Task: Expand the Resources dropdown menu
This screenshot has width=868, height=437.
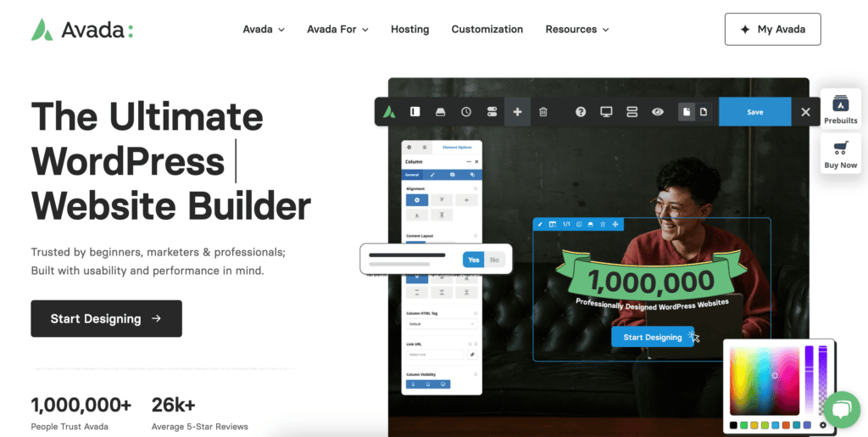Action: [576, 30]
